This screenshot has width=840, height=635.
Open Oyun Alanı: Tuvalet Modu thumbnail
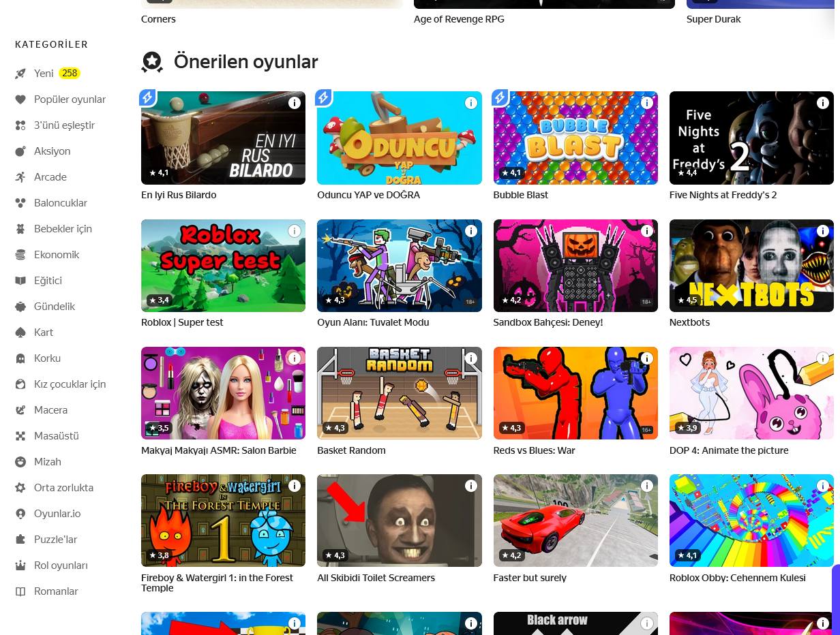pyautogui.click(x=400, y=266)
